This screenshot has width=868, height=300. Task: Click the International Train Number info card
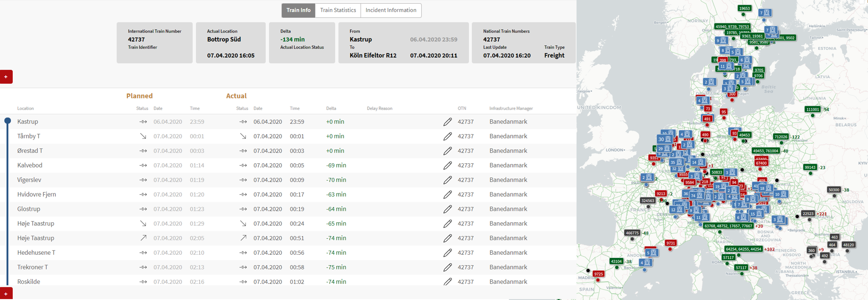tap(154, 43)
